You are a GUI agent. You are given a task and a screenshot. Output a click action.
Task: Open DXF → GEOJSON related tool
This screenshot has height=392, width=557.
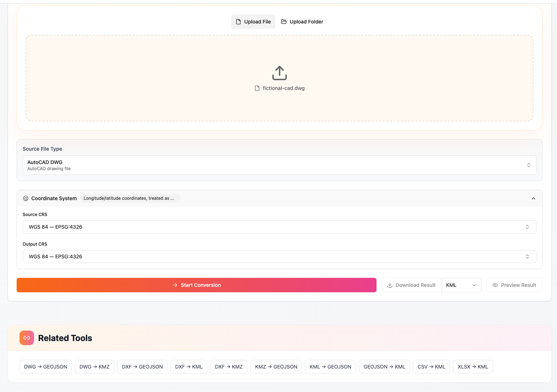[142, 367]
